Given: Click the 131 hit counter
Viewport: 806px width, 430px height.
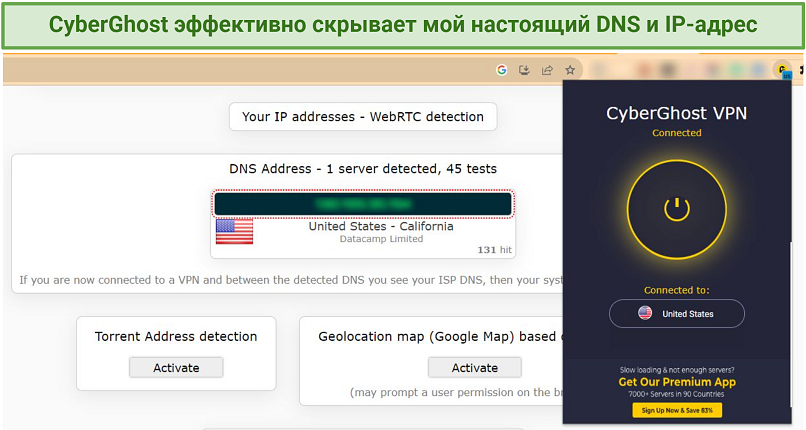Looking at the screenshot, I should (x=494, y=250).
